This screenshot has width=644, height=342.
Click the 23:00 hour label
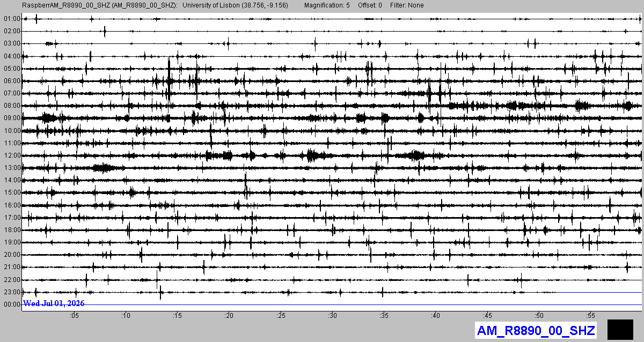[12, 292]
